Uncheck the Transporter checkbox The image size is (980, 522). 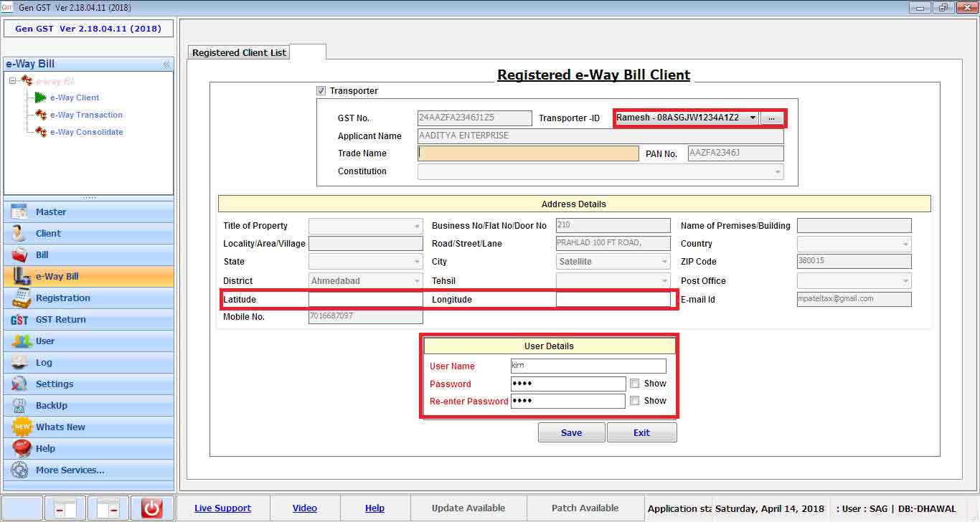coord(321,91)
